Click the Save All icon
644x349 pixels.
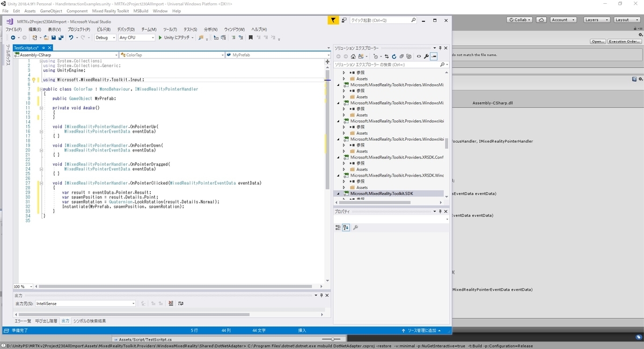(x=61, y=38)
